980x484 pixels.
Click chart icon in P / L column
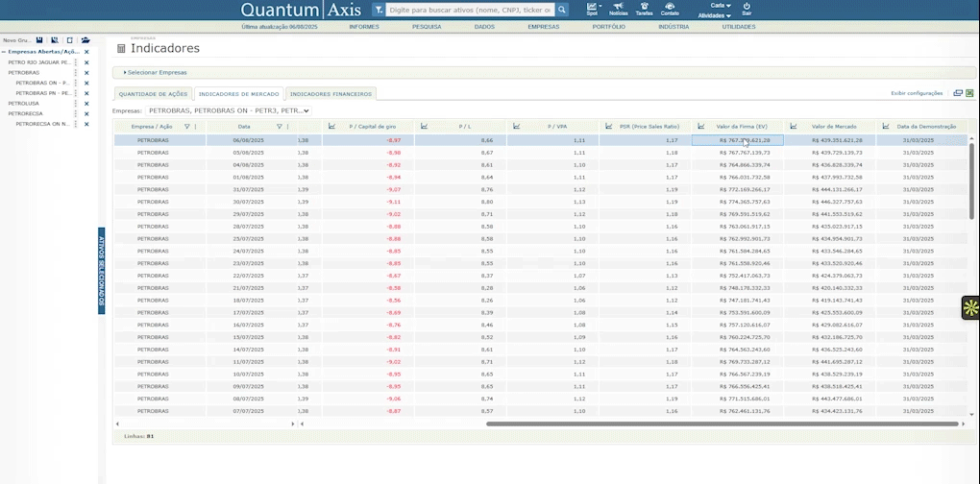(425, 126)
